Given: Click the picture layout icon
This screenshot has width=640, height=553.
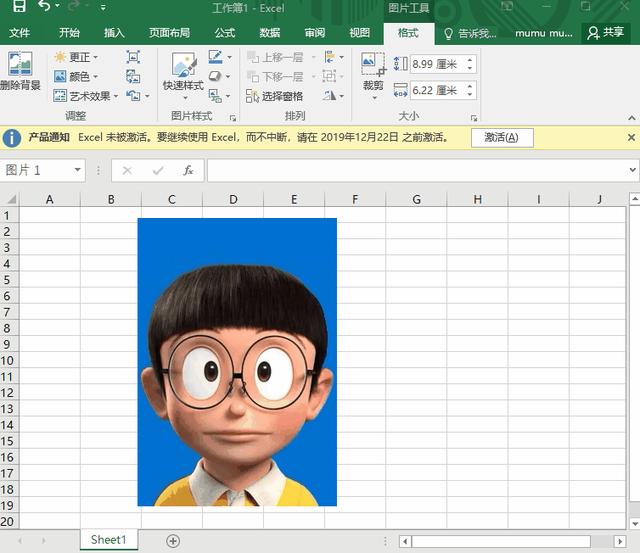Looking at the screenshot, I should [215, 96].
